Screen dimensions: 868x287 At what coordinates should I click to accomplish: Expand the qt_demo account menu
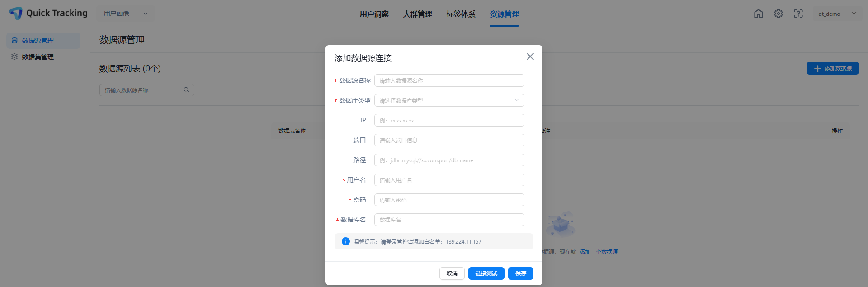click(x=837, y=14)
